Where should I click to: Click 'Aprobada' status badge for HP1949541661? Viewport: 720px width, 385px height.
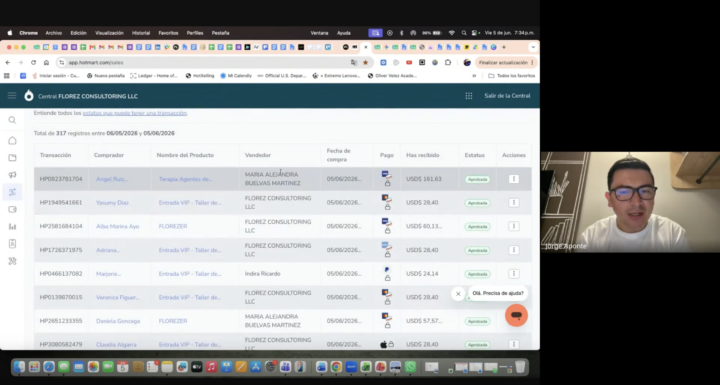pyautogui.click(x=477, y=203)
